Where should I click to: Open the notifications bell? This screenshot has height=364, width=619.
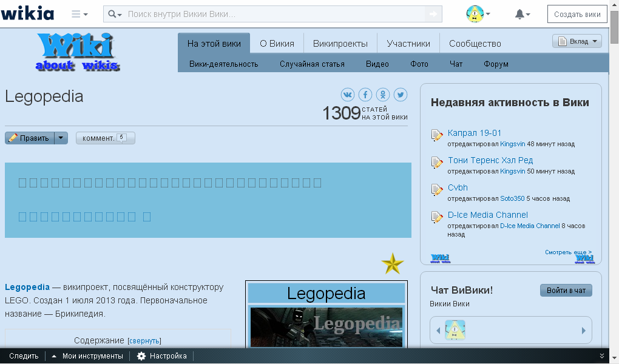click(x=522, y=14)
